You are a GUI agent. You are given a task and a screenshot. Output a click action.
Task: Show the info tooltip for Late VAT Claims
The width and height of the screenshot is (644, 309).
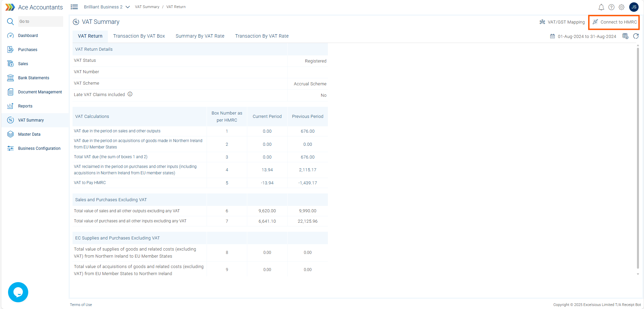130,94
